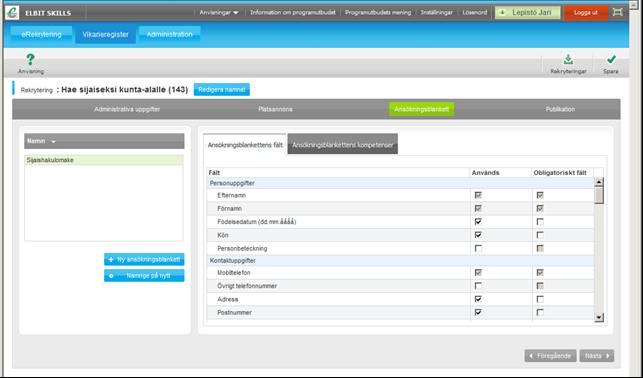Enable Används for Personbeteckning
The width and height of the screenshot is (643, 378).
point(478,248)
